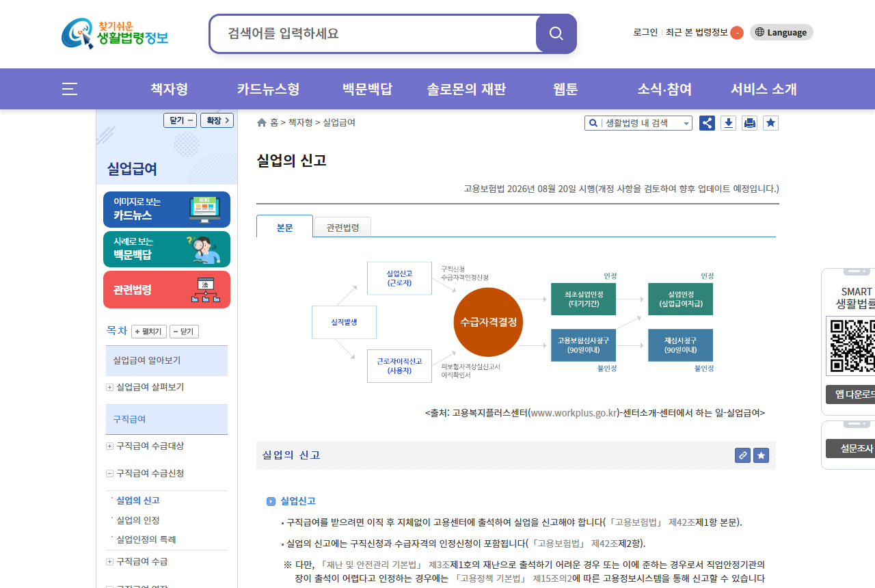Copy link icon in 실업의 신고 section header

[743, 455]
